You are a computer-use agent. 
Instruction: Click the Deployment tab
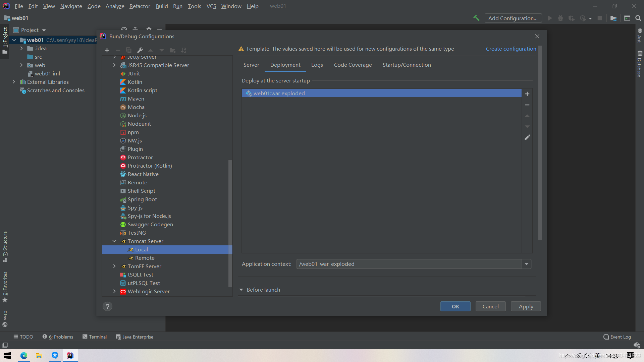point(285,65)
